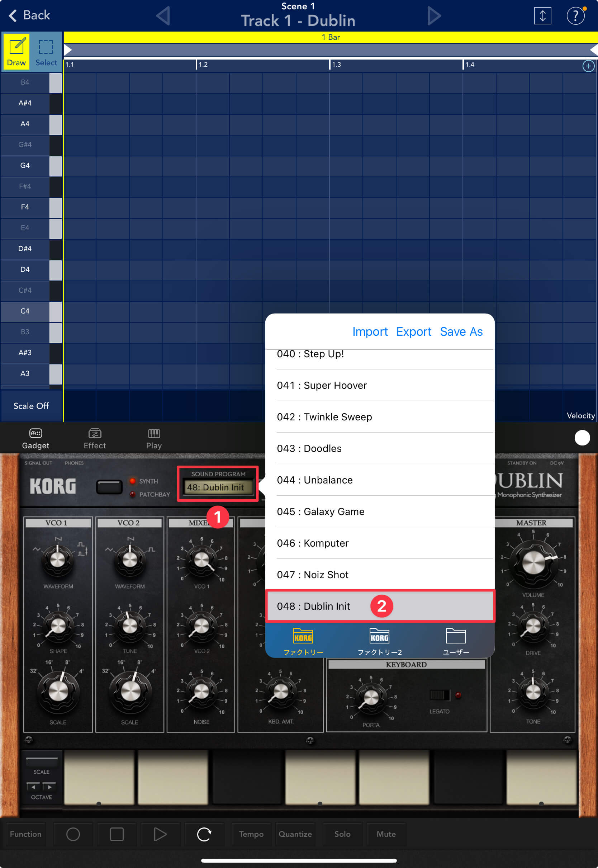Go to next track arrow
This screenshot has width=598, height=868.
(x=434, y=16)
